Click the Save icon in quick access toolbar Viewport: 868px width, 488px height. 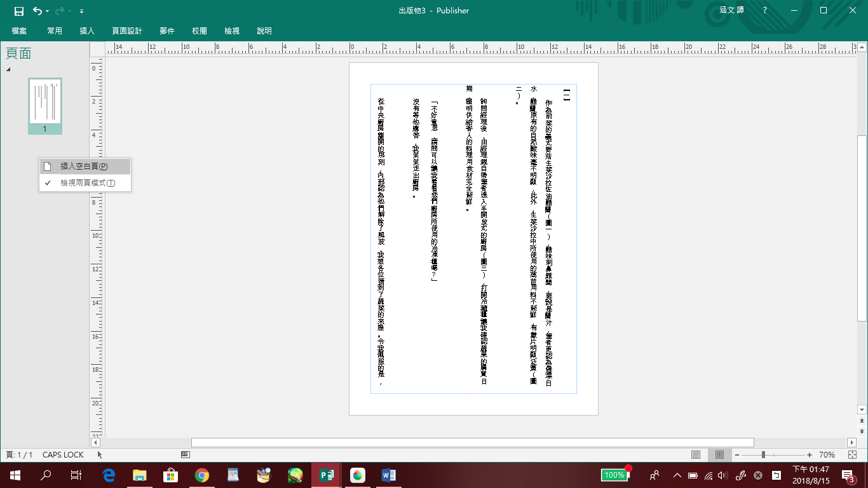pyautogui.click(x=18, y=11)
